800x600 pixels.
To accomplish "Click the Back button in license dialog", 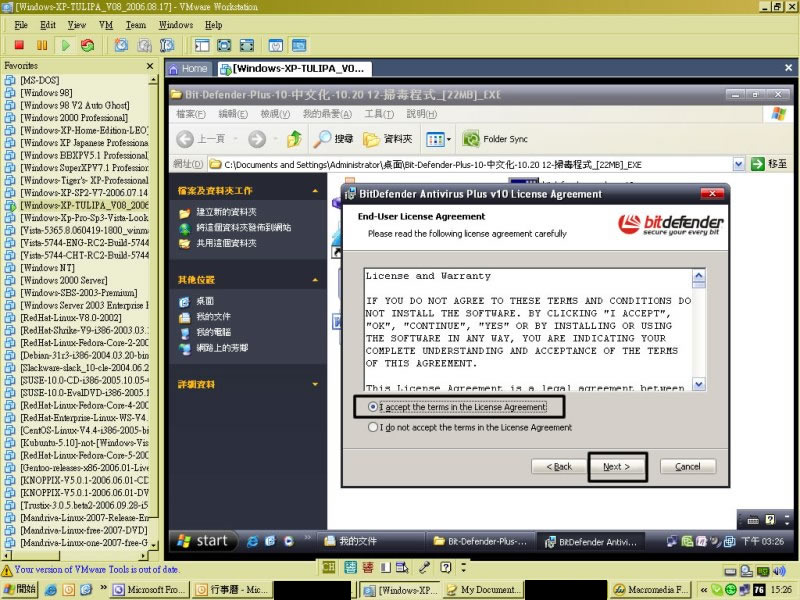I will coord(559,467).
